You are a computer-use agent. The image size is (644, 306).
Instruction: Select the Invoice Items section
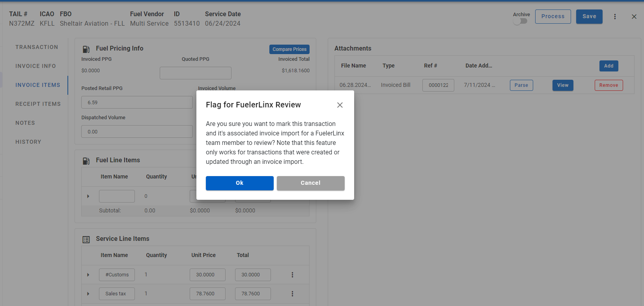point(38,85)
